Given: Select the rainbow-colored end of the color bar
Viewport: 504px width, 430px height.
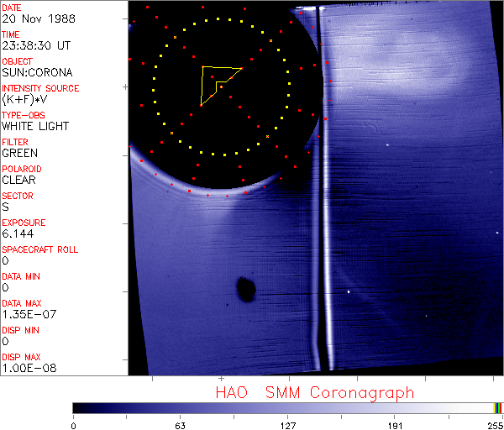Looking at the screenshot, I should pyautogui.click(x=498, y=407).
